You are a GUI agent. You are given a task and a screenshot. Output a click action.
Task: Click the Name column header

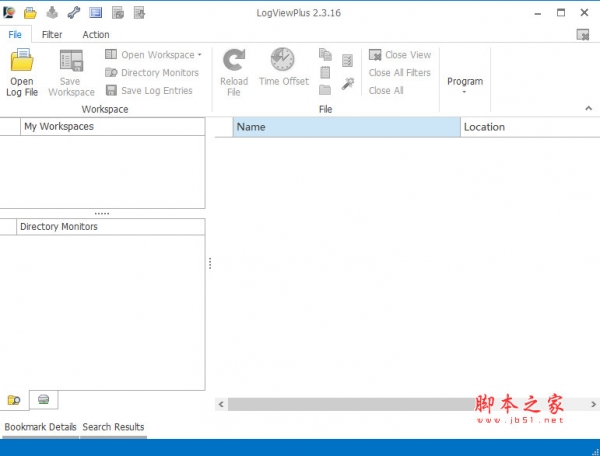[x=347, y=127]
